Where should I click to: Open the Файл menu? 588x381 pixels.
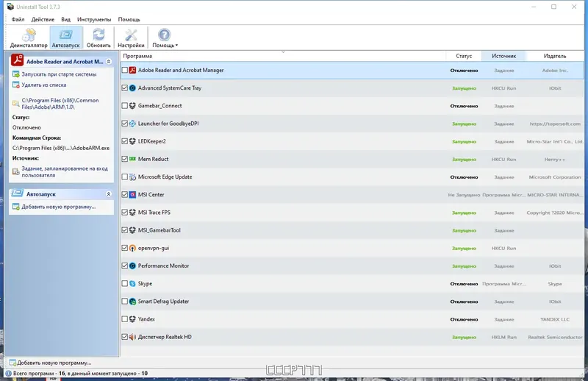(18, 20)
